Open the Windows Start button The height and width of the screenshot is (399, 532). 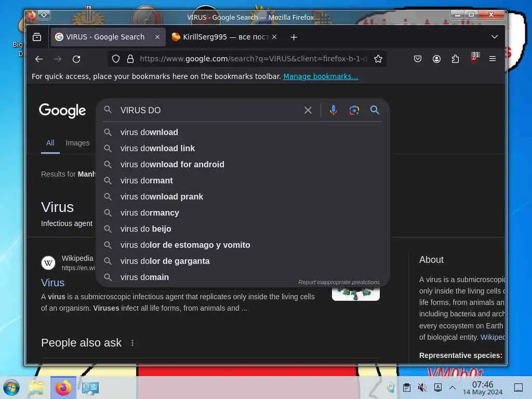click(x=11, y=388)
